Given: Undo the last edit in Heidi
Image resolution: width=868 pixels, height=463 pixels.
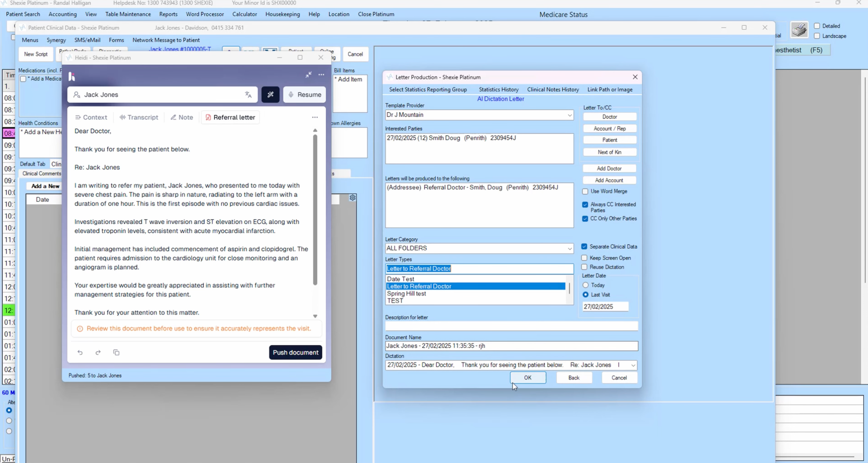Looking at the screenshot, I should (x=80, y=352).
